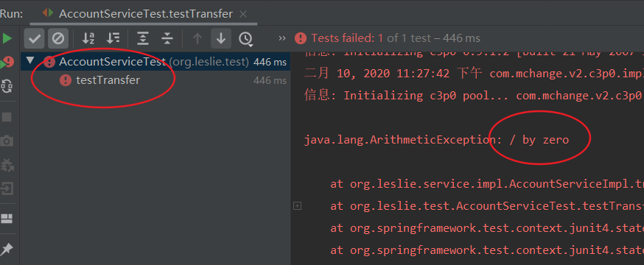Click the gray Stop process square
644x265 pixels.
[7, 117]
